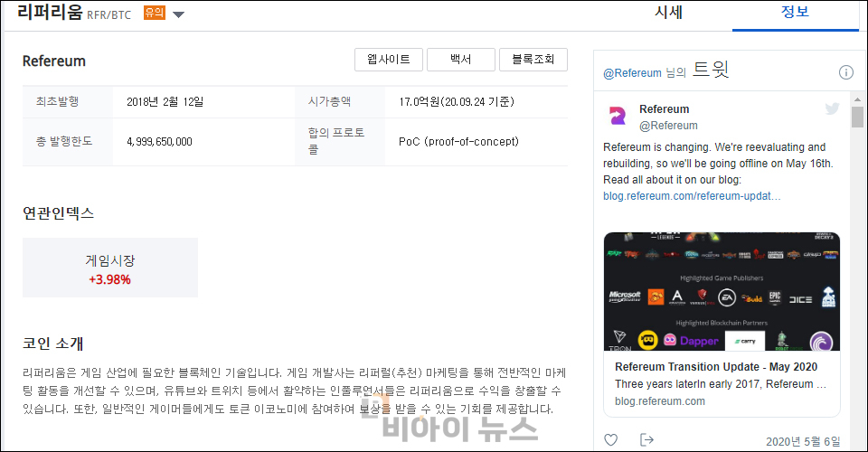Click the 총 발행한도 label cell
The image size is (868, 452).
68,142
